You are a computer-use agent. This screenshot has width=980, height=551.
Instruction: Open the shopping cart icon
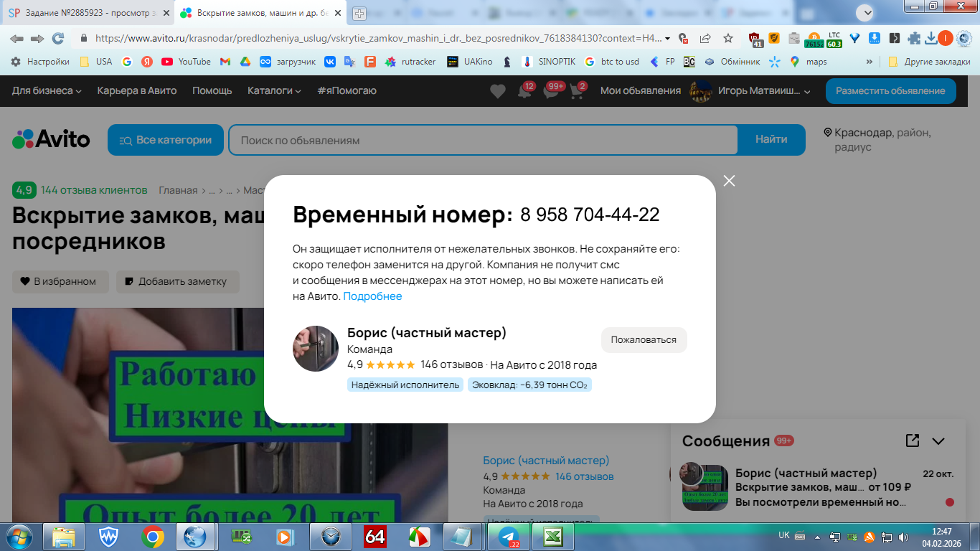point(577,91)
